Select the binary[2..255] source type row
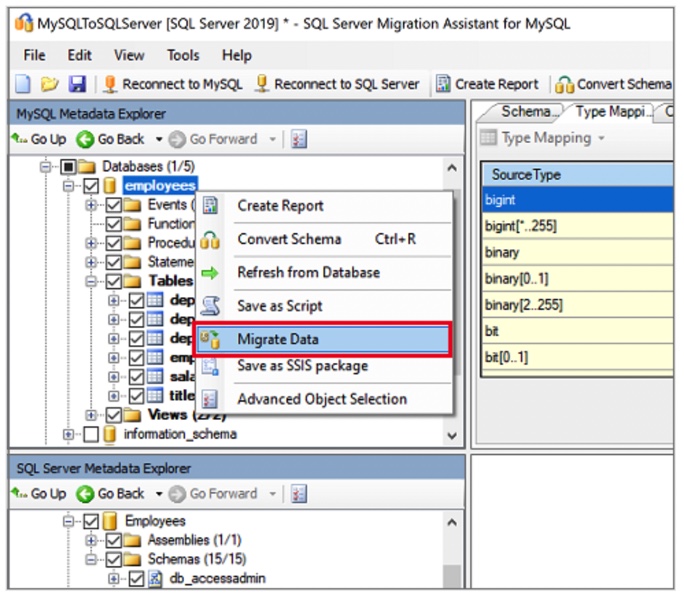The height and width of the screenshot is (599, 684). [x=577, y=305]
